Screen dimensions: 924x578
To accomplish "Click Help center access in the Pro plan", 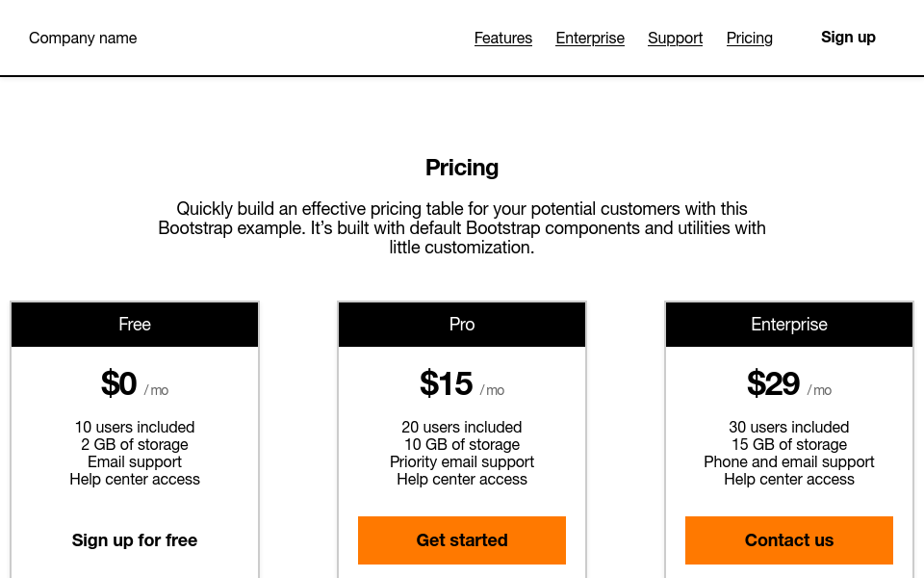I will [x=461, y=479].
